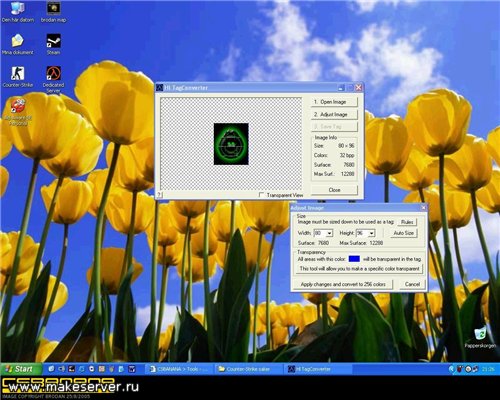Apply changes and convert to 256 colors
The height and width of the screenshot is (400, 500).
click(x=343, y=284)
